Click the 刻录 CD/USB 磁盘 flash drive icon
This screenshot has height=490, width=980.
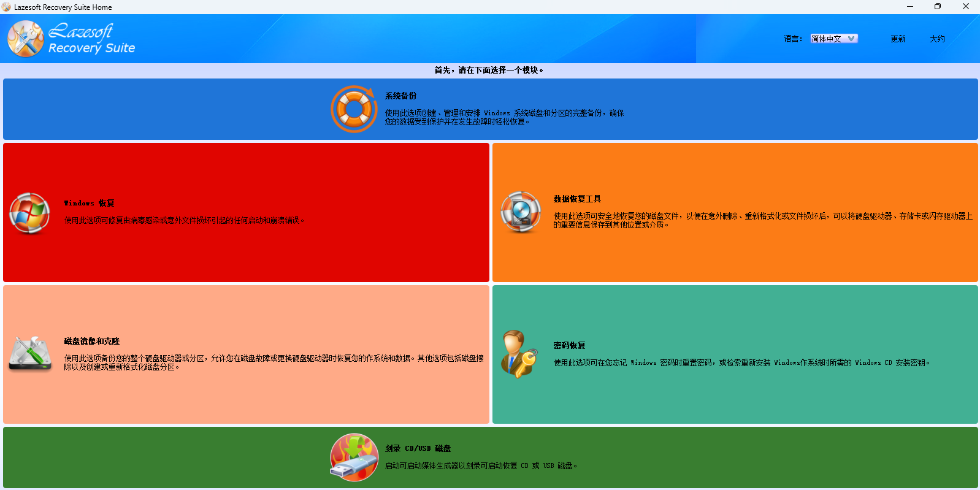(354, 457)
